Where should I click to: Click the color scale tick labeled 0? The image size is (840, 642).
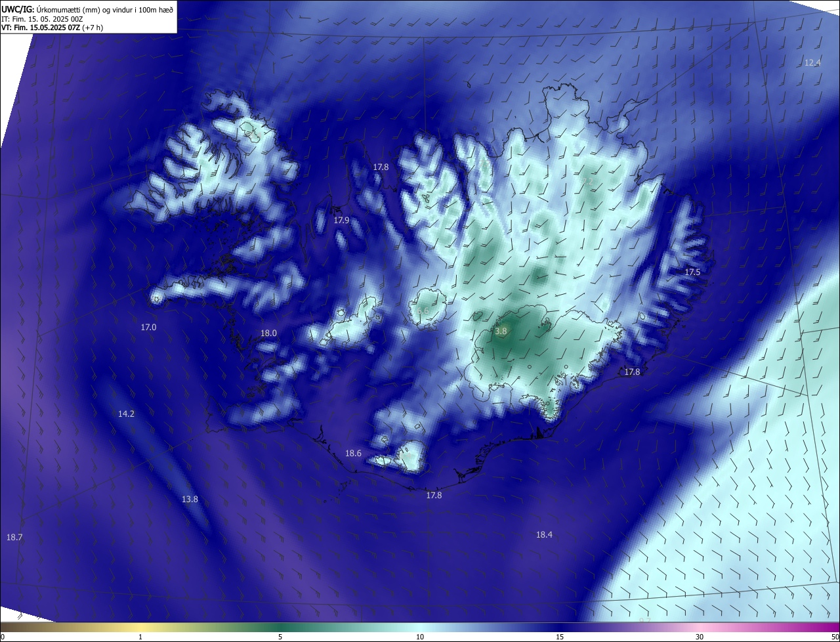coord(2,637)
